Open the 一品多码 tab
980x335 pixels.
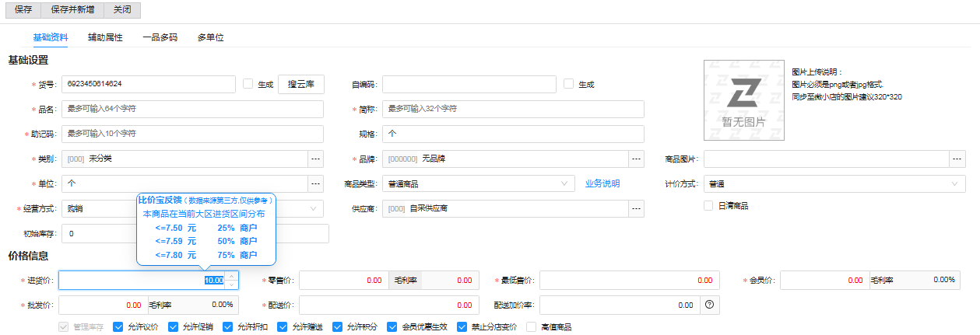click(160, 37)
